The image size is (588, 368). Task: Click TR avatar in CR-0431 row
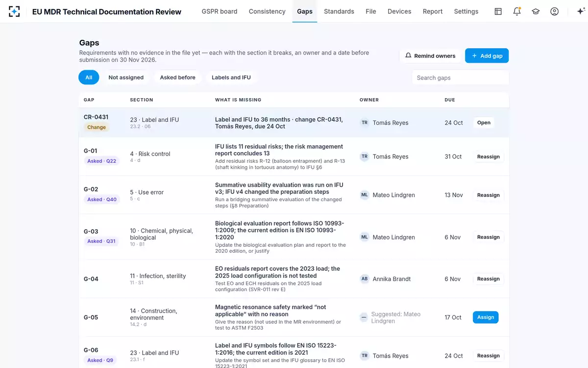pos(365,123)
